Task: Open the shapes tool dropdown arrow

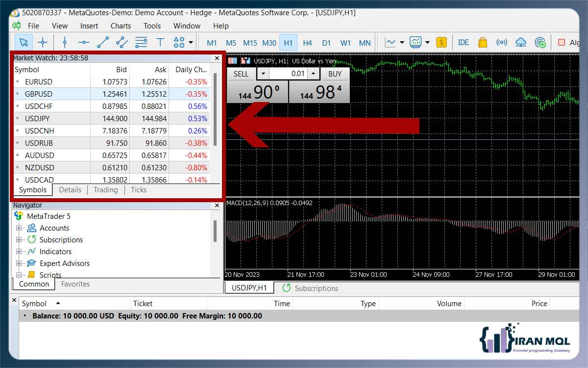Action: click(191, 43)
